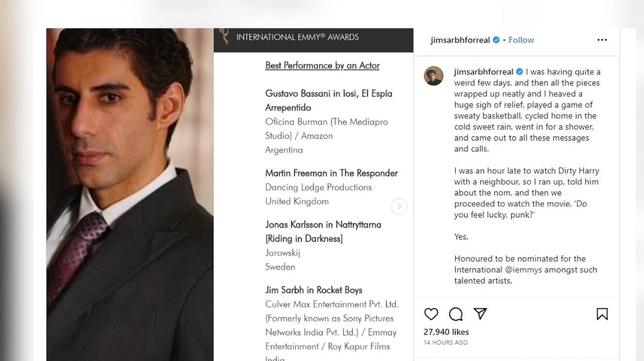Open profile avatar next to caption

(434, 76)
